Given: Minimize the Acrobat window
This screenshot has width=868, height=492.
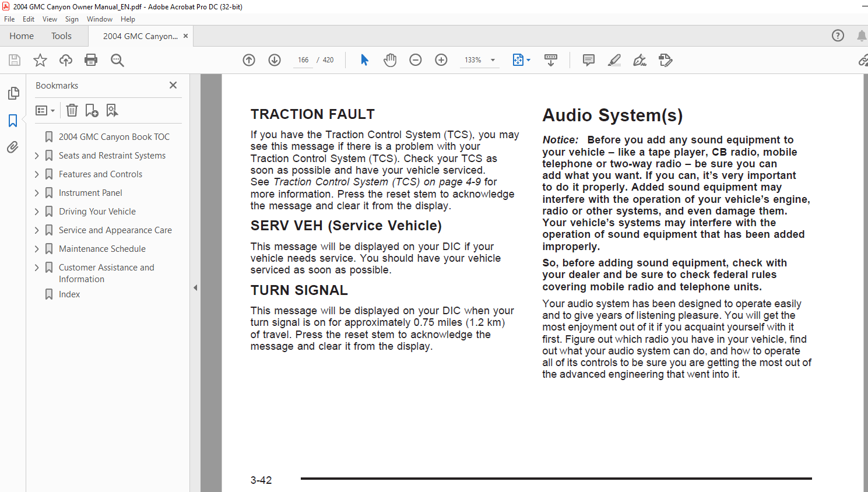Looking at the screenshot, I should coord(864,6).
